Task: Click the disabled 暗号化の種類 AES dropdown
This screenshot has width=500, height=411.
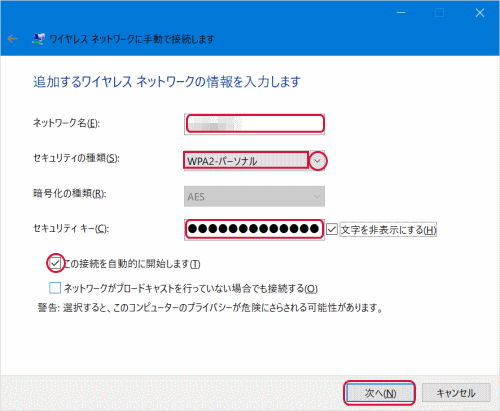Action: click(254, 196)
